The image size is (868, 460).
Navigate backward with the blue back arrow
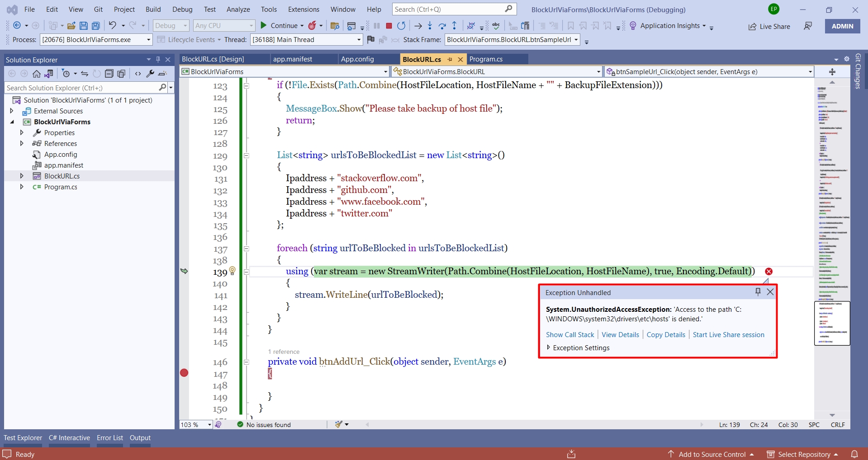17,26
